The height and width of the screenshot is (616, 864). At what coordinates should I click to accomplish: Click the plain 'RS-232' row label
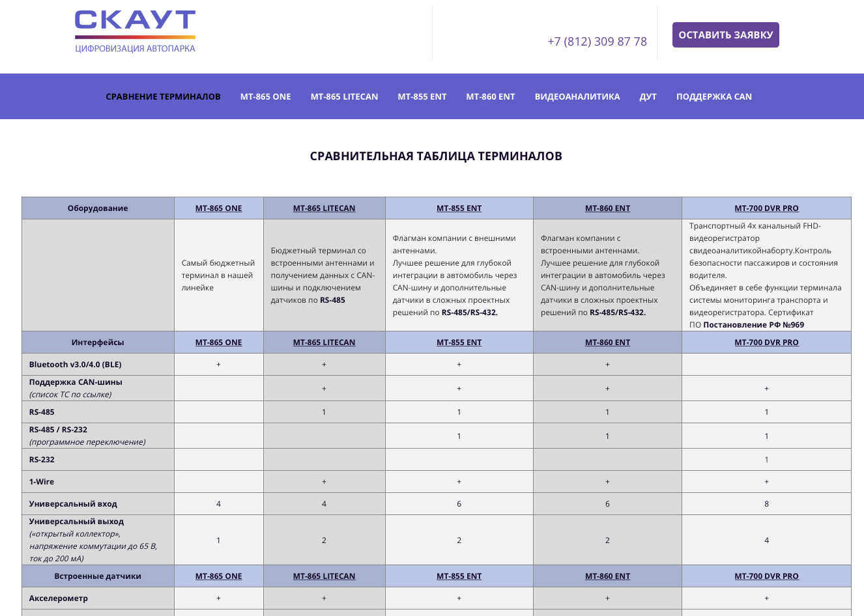[42, 460]
